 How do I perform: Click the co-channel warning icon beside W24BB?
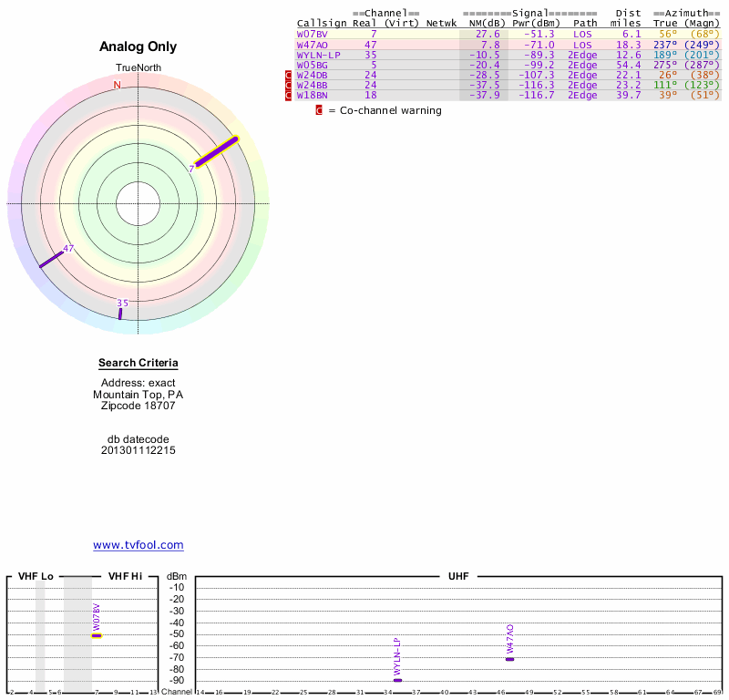(289, 85)
